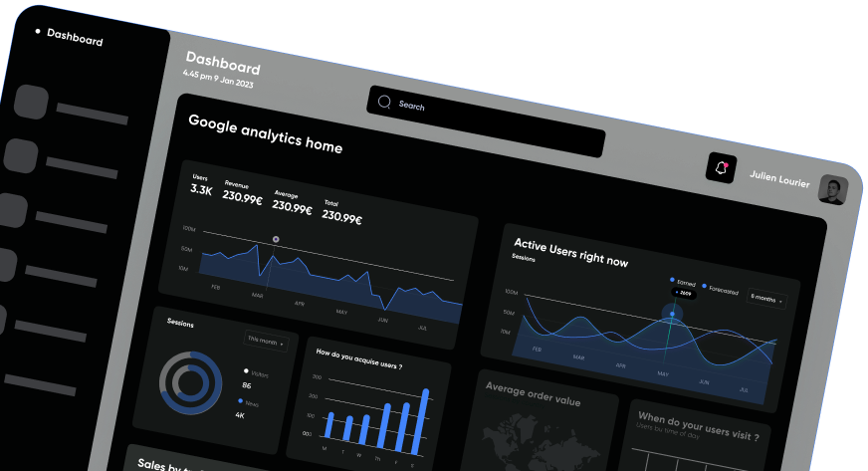The height and width of the screenshot is (471, 868).
Task: Click the first sidebar menu label bar
Action: point(93,114)
